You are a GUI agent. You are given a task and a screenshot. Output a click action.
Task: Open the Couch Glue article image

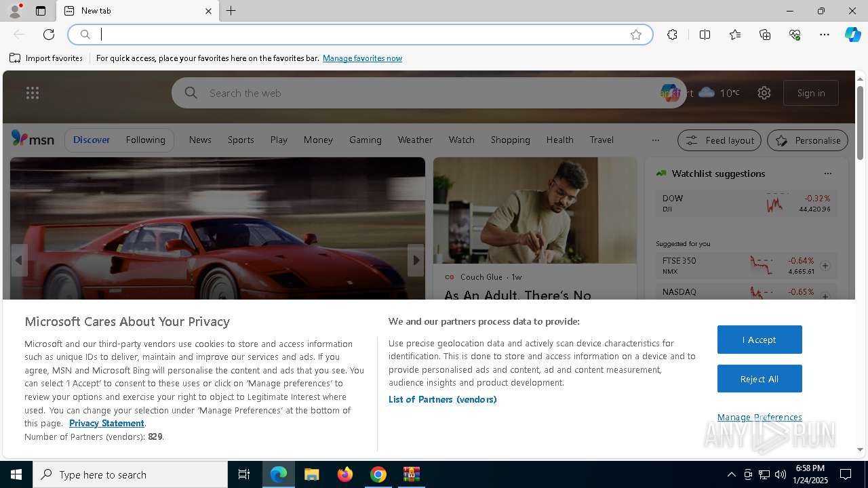point(535,210)
